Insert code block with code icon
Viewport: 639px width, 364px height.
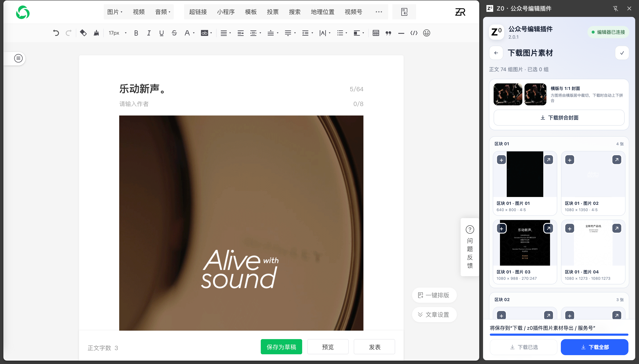coord(414,33)
